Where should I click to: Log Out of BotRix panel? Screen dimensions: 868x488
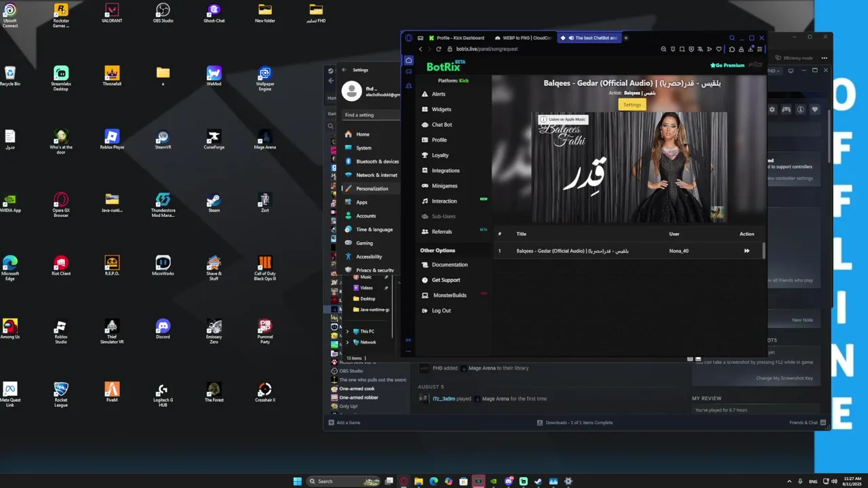point(435,310)
